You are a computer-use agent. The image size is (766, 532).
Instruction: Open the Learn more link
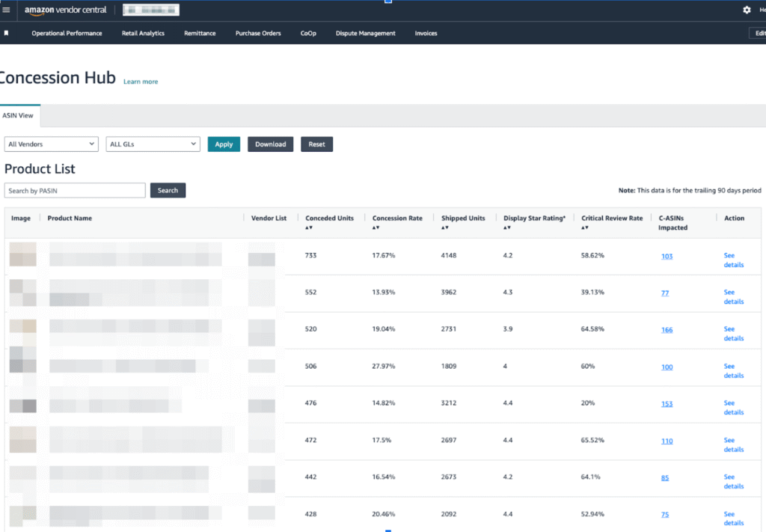point(140,82)
